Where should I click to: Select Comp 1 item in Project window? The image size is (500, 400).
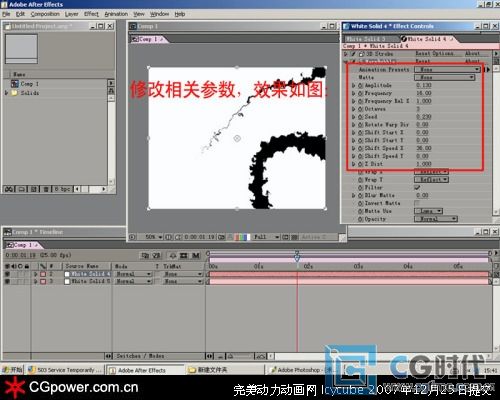point(29,84)
